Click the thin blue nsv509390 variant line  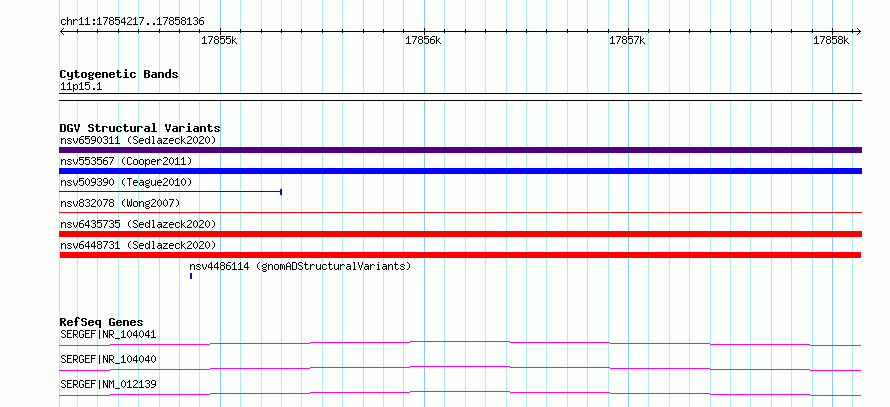[x=170, y=192]
